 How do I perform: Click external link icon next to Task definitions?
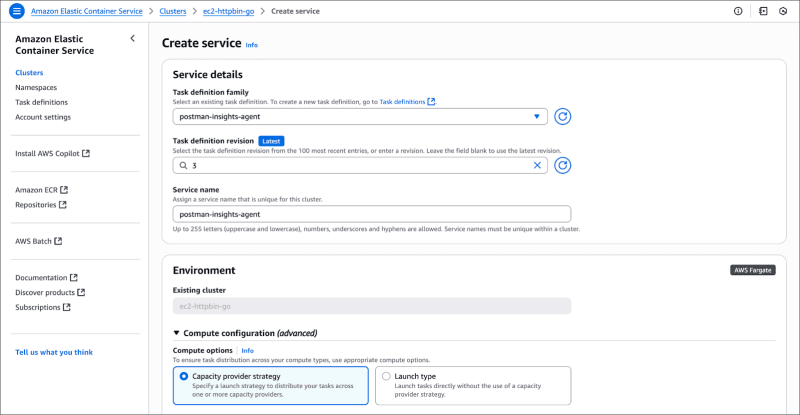coord(431,102)
